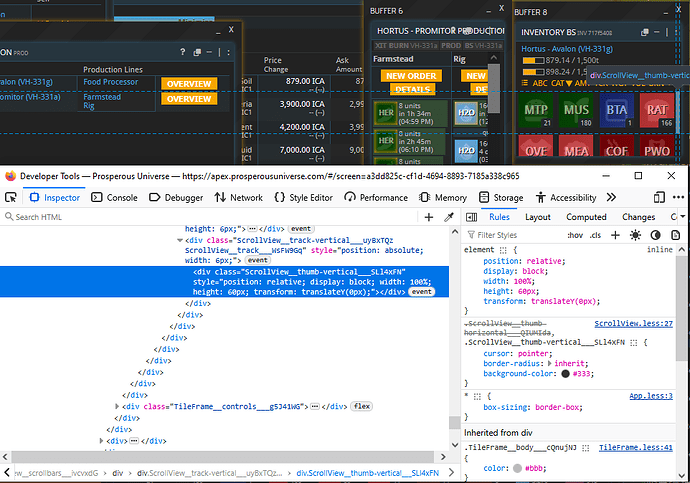Image resolution: width=690 pixels, height=483 pixels.
Task: Click Buffer 6 vertical scrollbar thumb
Action: pos(494,88)
